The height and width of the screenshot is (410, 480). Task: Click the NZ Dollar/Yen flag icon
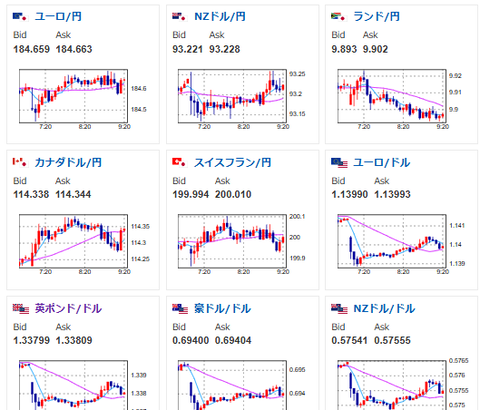tap(179, 16)
